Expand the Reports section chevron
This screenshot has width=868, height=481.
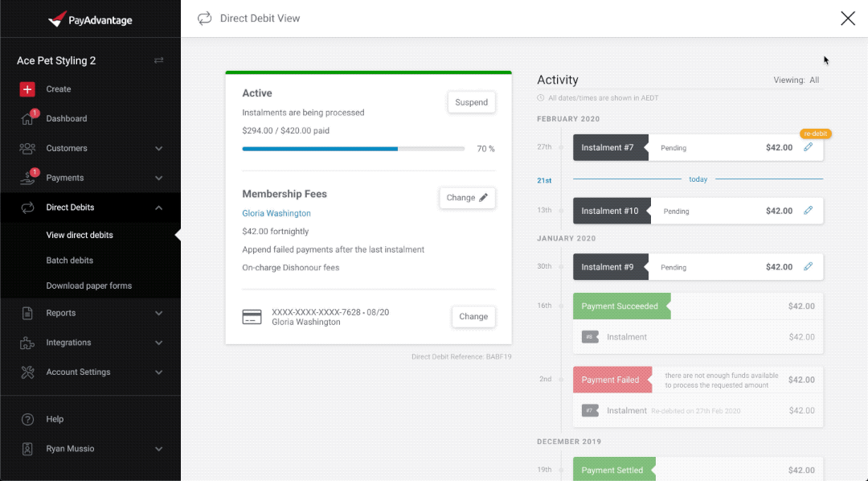point(158,313)
